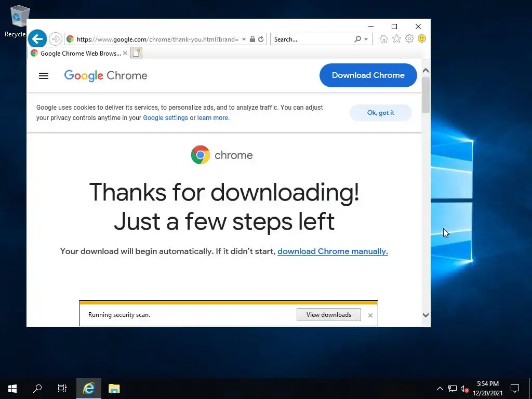Image resolution: width=532 pixels, height=399 pixels.
Task: Open the Tools gear icon
Action: pos(409,38)
